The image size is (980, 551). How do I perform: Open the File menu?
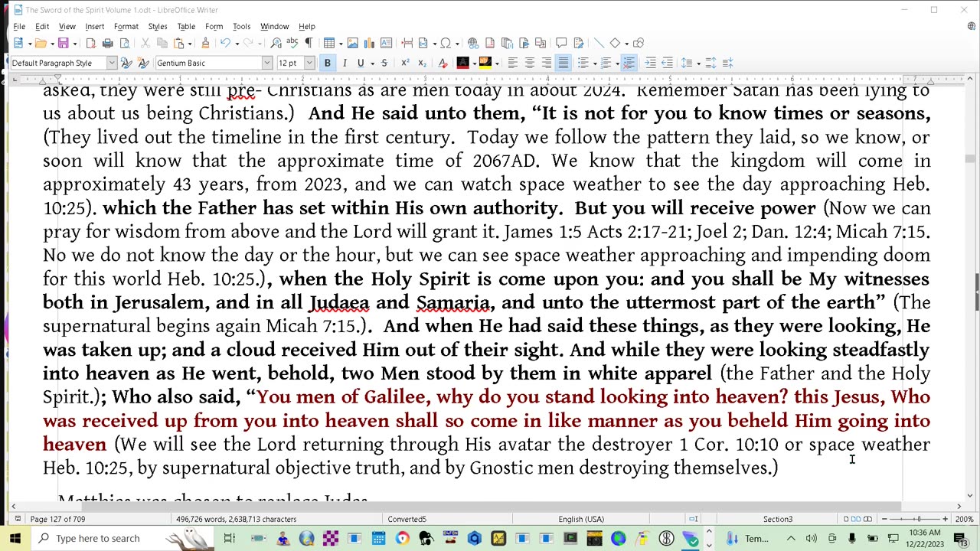(x=19, y=26)
